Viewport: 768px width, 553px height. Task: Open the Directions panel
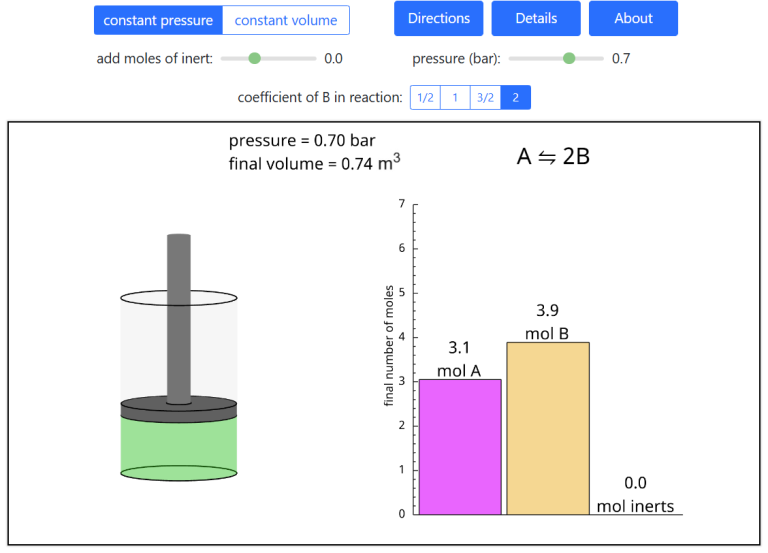pos(438,18)
